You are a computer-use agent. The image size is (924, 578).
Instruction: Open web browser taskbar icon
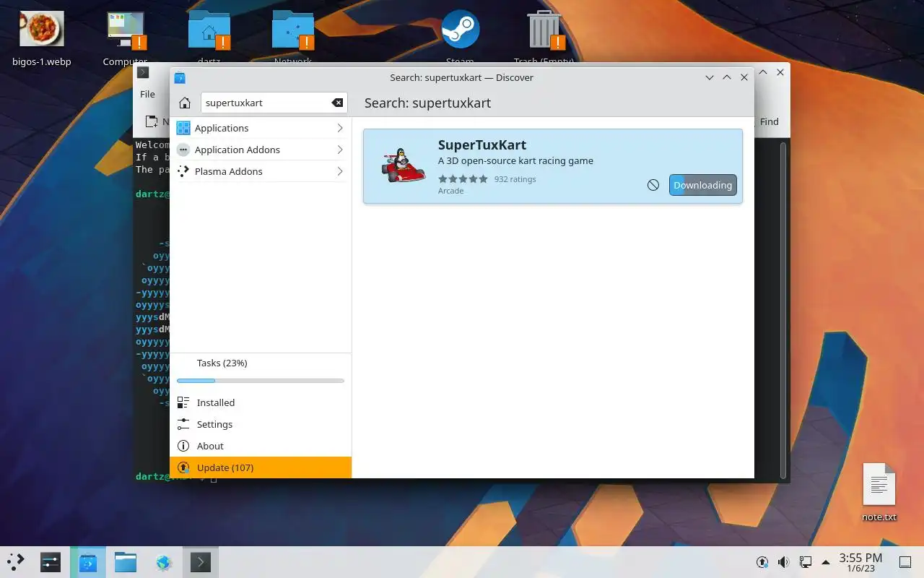(x=163, y=561)
